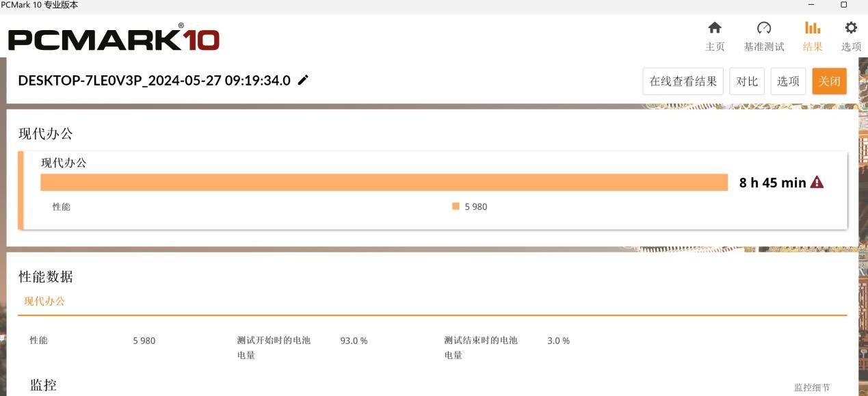Viewport: 868px width, 396px height.
Task: Open the 选项 button beside 对比
Action: [788, 81]
